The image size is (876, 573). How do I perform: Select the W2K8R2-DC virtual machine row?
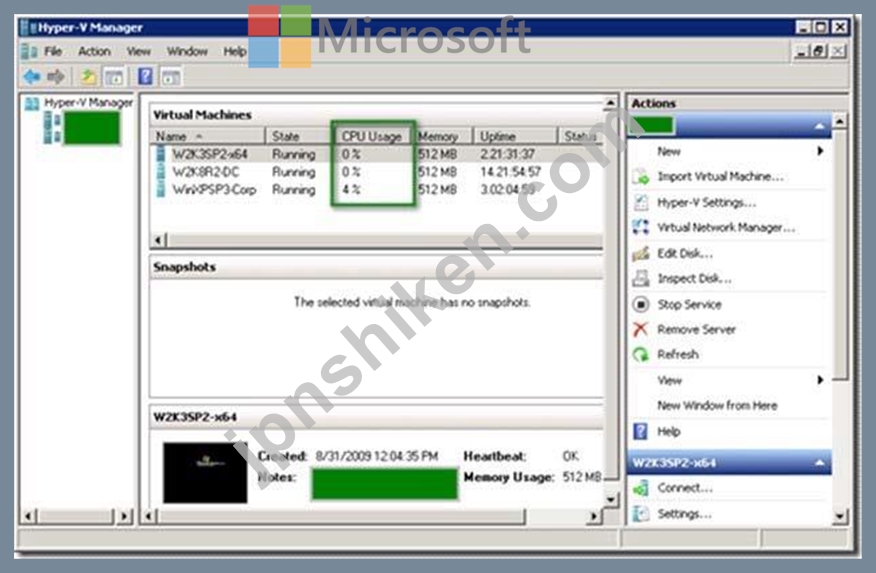tap(377, 172)
